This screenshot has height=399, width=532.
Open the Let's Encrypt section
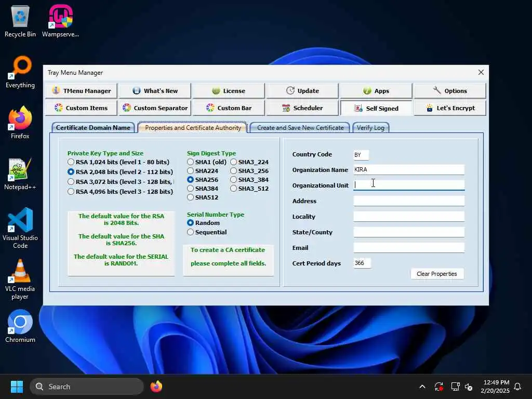(x=450, y=108)
